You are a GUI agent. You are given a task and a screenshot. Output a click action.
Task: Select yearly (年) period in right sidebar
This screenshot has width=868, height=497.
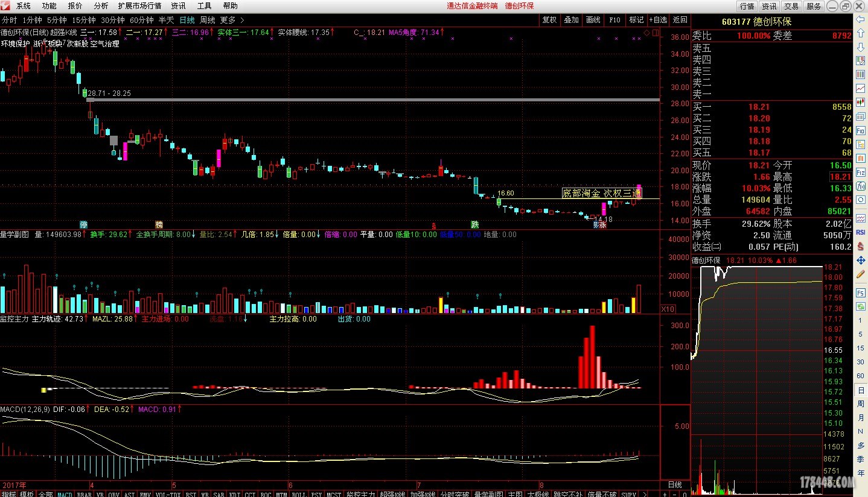click(861, 473)
